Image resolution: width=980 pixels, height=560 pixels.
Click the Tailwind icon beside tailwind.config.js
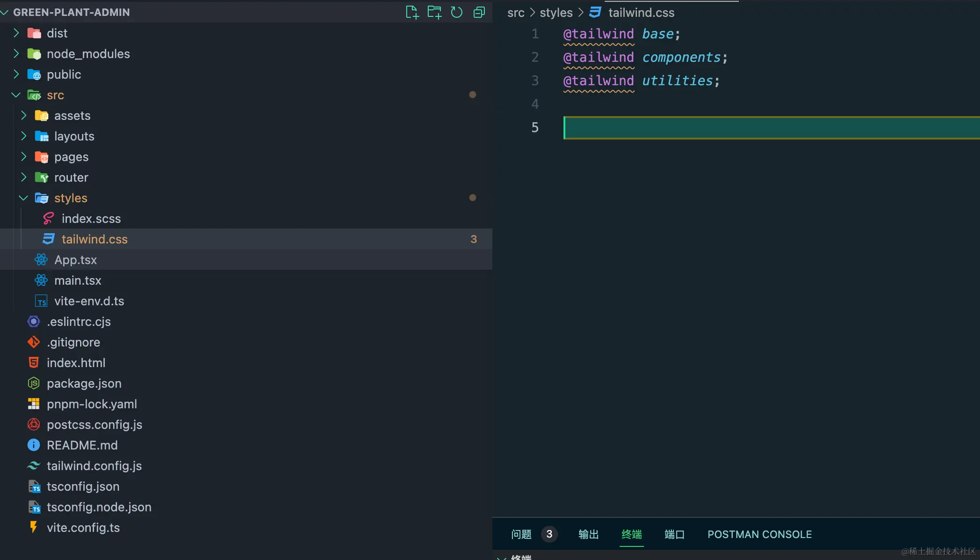coord(34,465)
